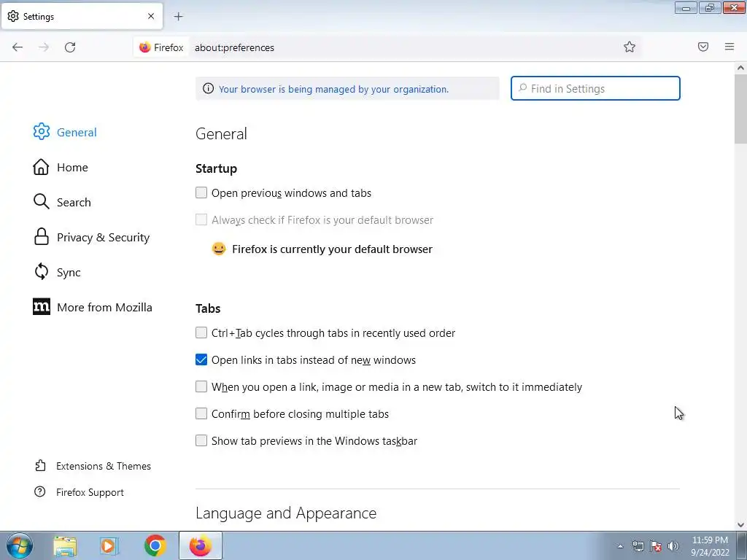The width and height of the screenshot is (747, 560).
Task: Click the General gear icon in sidebar
Action: pos(42,132)
